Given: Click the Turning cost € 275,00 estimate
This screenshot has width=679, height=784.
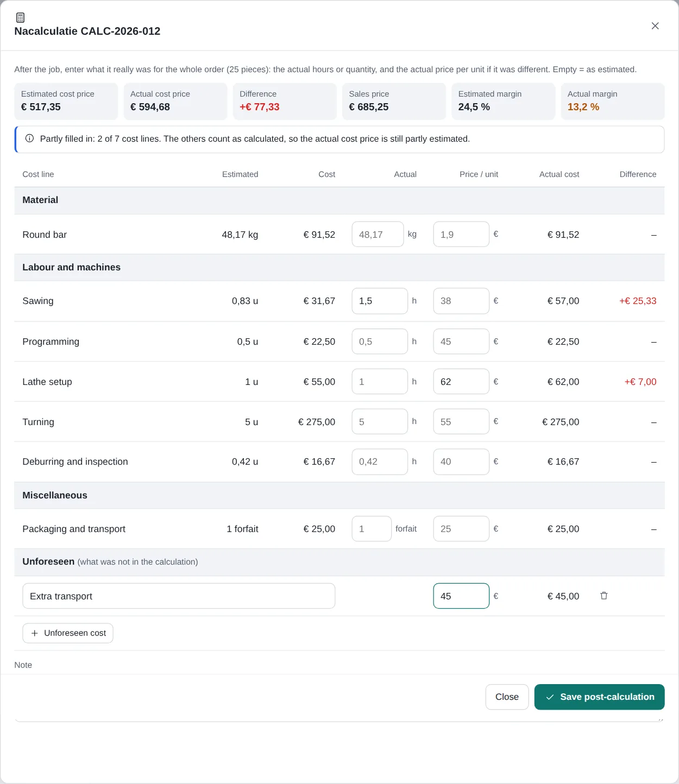Looking at the screenshot, I should [317, 422].
